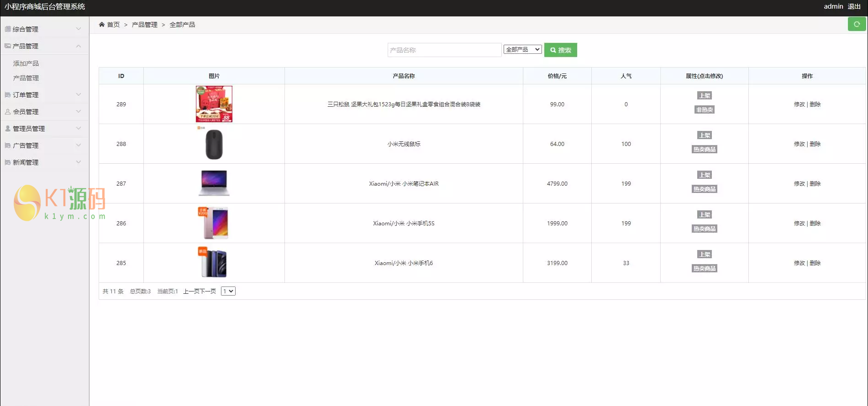Screen dimensions: 868x406
Task: Toggle 非热卖 tag on product 289
Action: click(705, 110)
